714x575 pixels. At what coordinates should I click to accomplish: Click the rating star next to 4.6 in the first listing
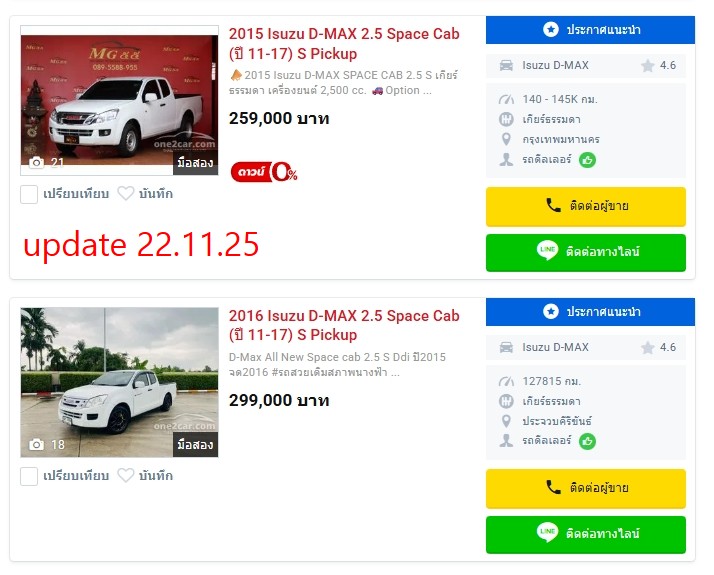click(x=648, y=66)
